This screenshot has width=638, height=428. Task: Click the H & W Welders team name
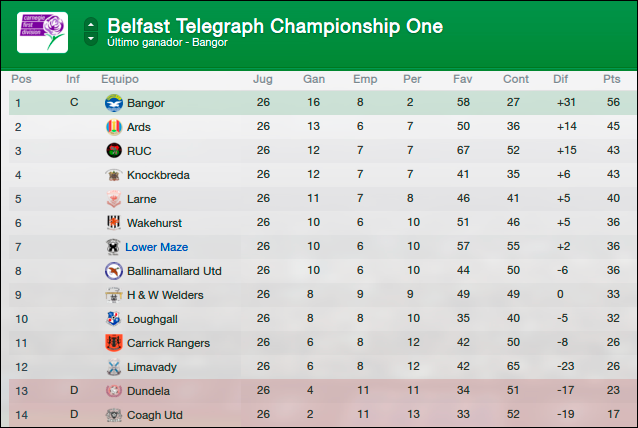tap(165, 295)
